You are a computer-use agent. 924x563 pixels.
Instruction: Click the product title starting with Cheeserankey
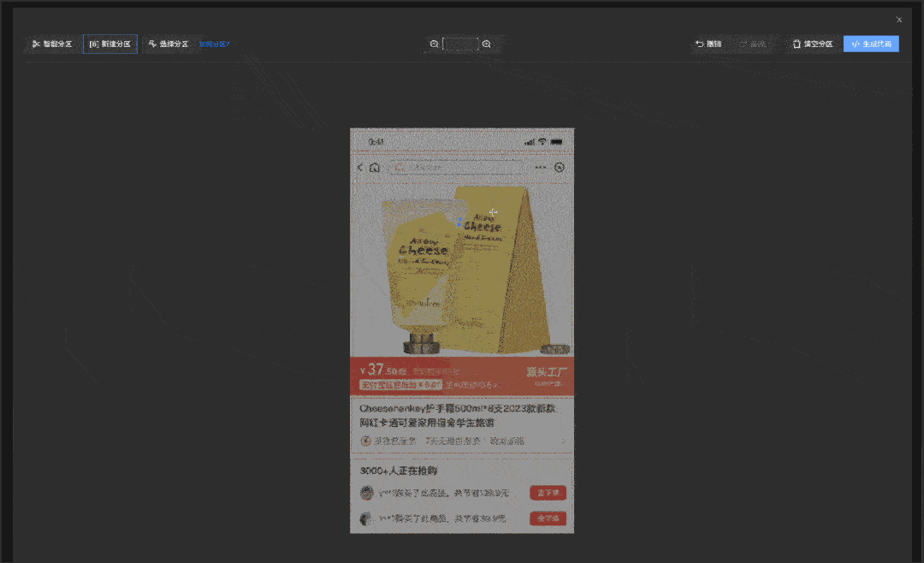459,416
